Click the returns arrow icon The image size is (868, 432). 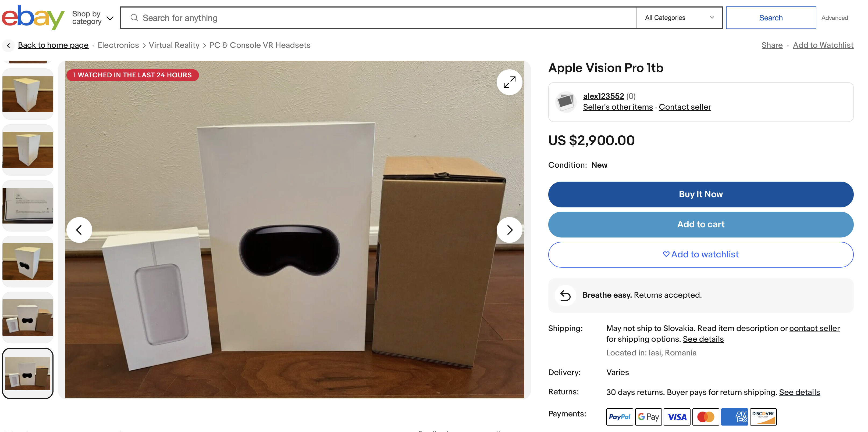coord(565,295)
